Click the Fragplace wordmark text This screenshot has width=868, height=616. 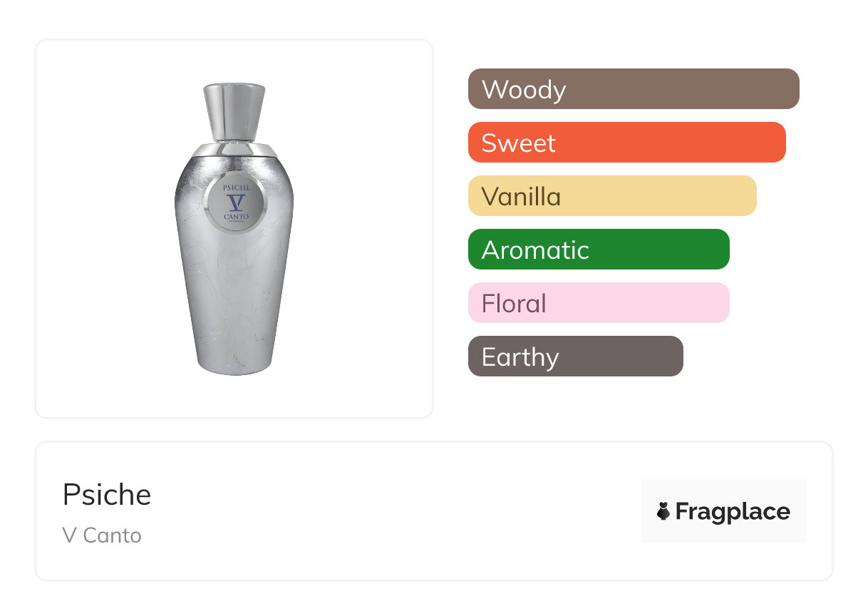point(732,511)
